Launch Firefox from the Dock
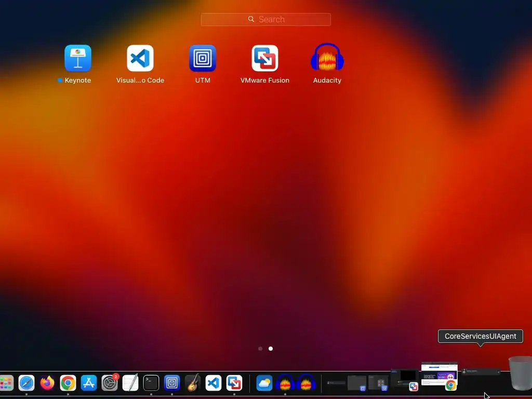 [47, 383]
